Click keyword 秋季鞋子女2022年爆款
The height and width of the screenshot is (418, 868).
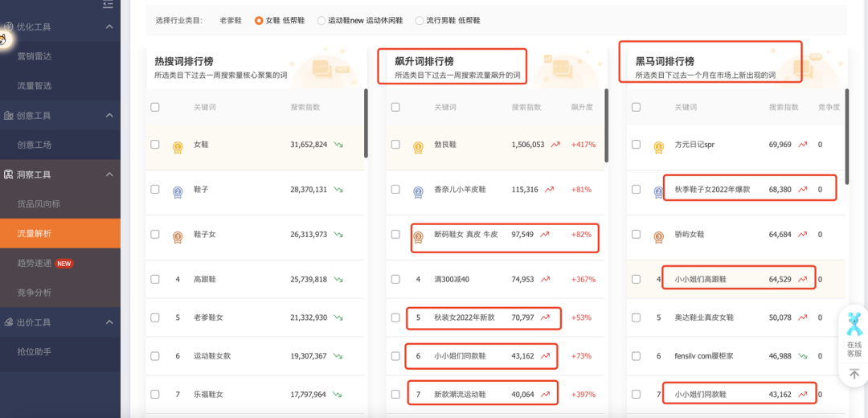coord(712,190)
